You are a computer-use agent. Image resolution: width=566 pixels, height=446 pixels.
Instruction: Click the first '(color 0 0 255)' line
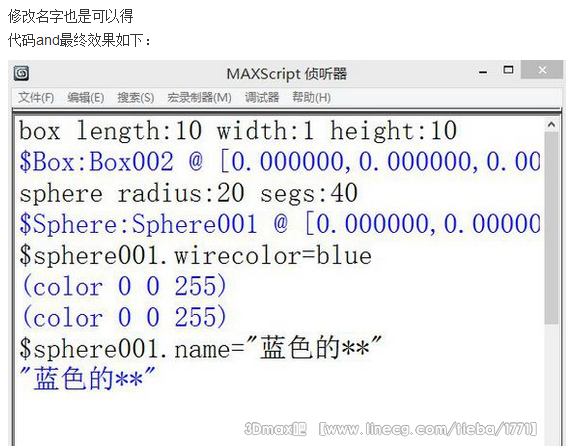124,287
